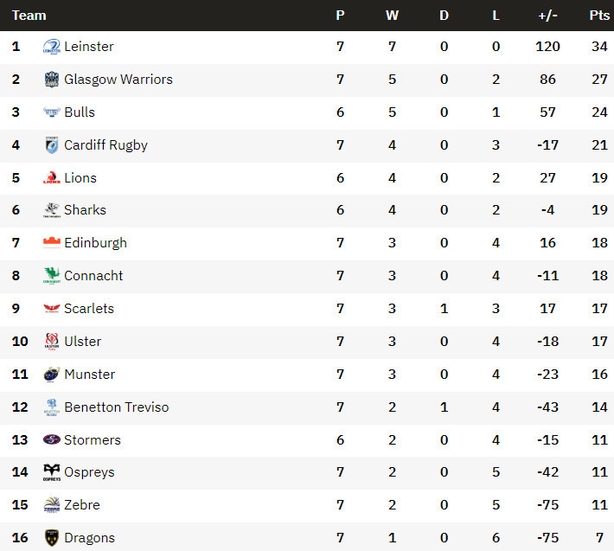Open the Ulster team link

pyautogui.click(x=83, y=341)
